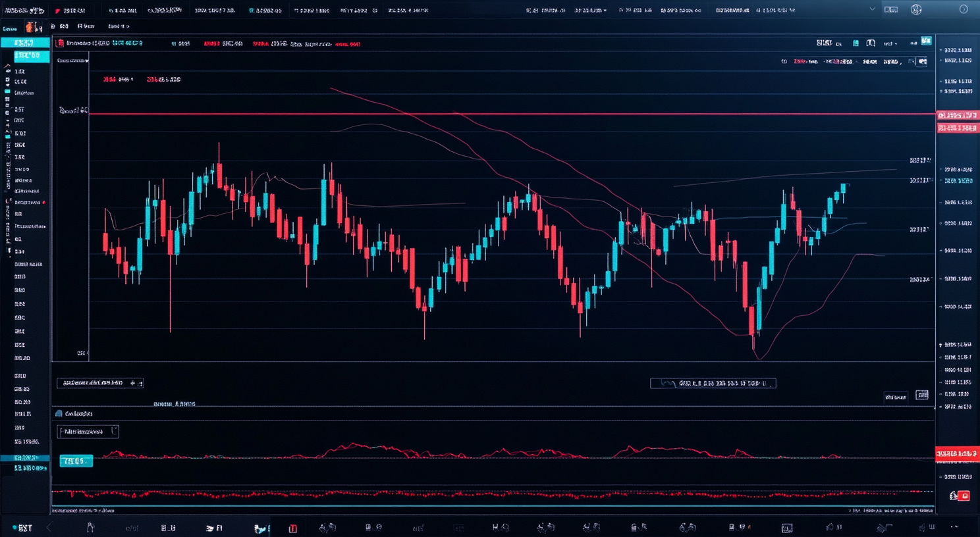Click the clock icon at the far top-right

964,10
